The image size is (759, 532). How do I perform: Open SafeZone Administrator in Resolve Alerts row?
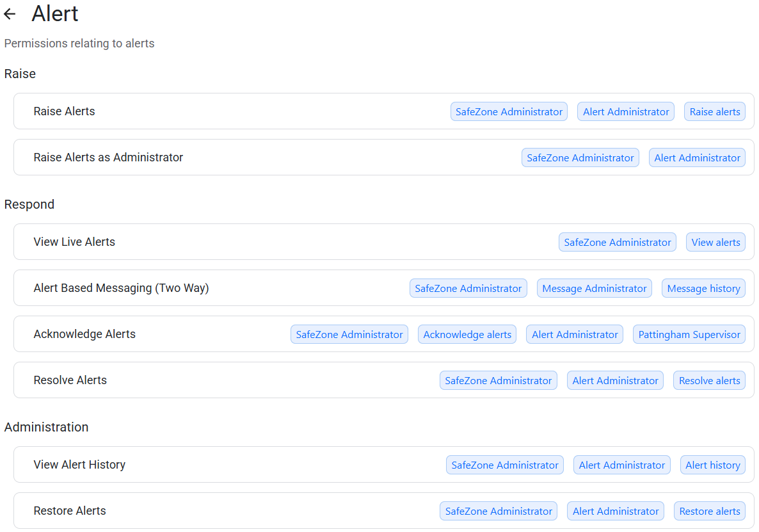(498, 380)
